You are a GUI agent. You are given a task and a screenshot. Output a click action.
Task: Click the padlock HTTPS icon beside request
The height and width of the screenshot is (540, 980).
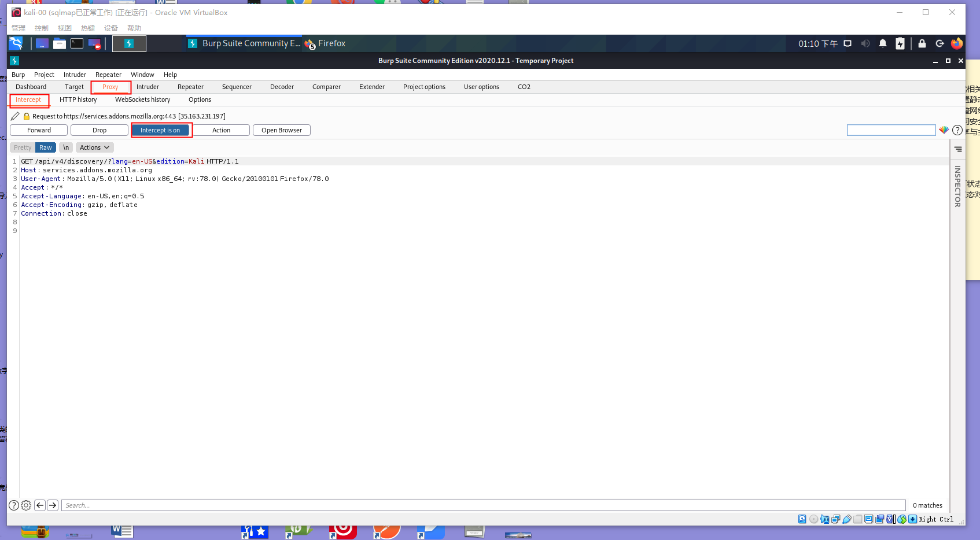click(26, 116)
